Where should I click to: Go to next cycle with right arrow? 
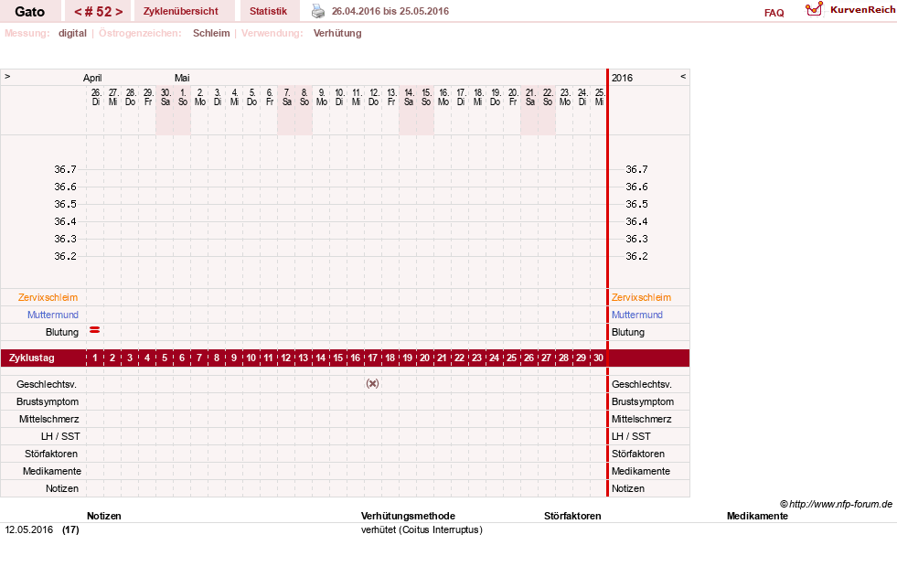coord(119,12)
